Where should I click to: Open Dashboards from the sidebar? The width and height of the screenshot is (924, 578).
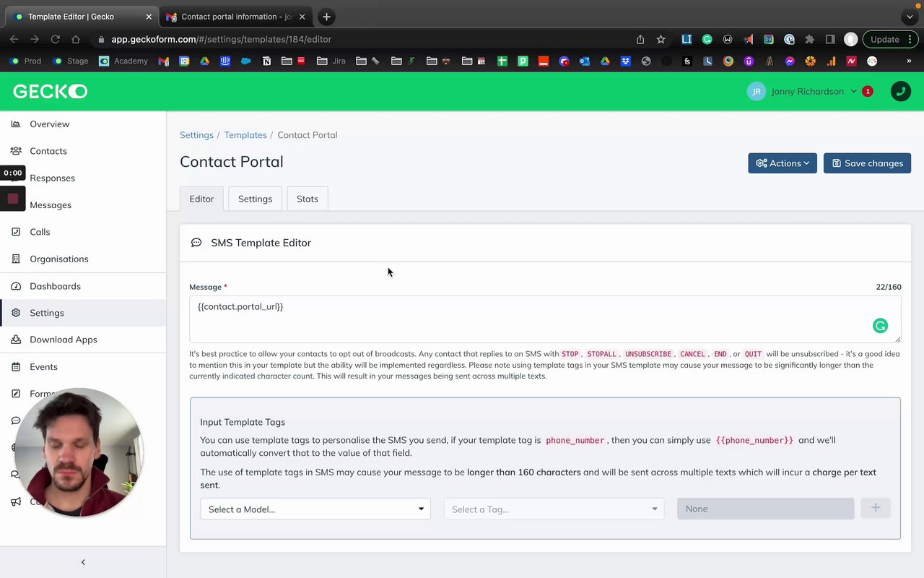tap(55, 286)
